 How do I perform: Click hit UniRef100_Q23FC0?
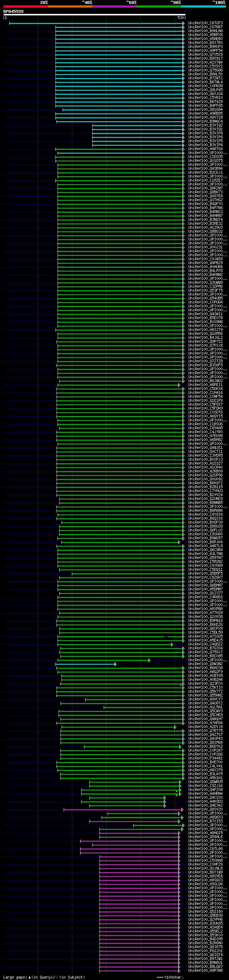point(205,684)
